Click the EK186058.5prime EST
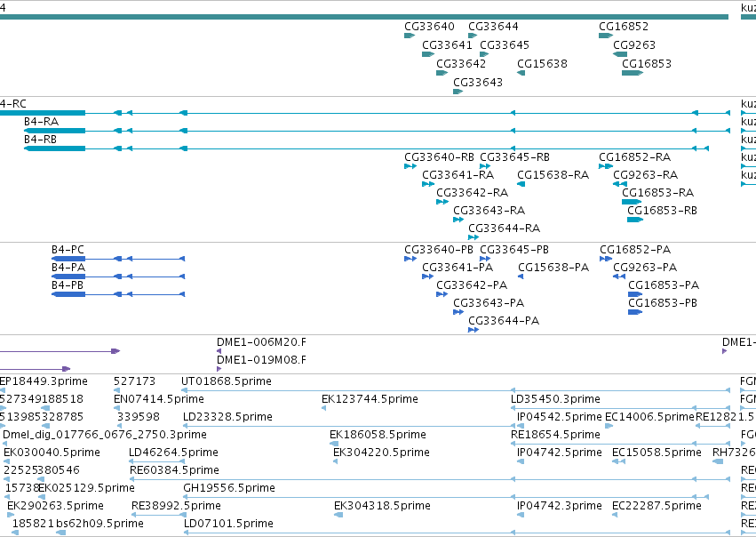Screen dimensions: 756x537 (x=334, y=444)
